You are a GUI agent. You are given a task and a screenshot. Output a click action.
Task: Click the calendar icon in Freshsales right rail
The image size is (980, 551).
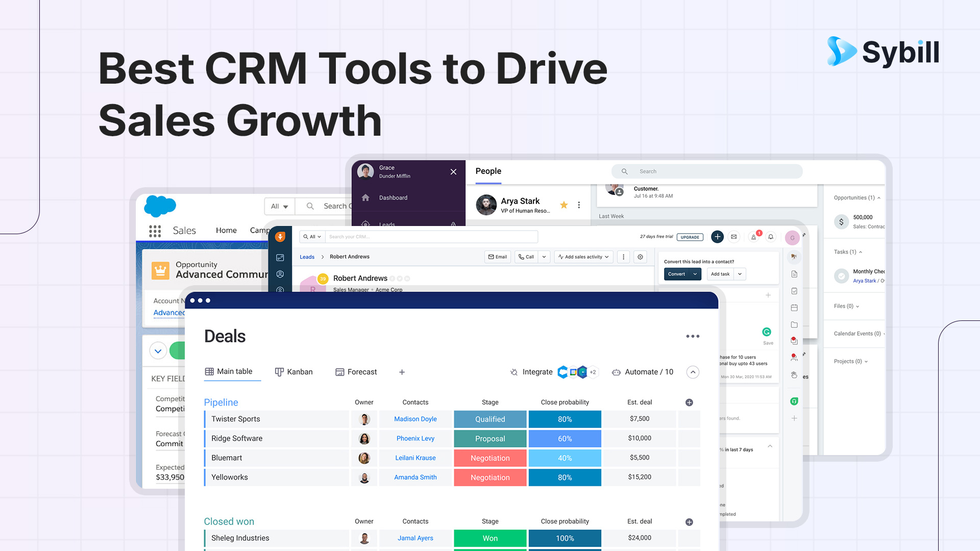point(794,308)
